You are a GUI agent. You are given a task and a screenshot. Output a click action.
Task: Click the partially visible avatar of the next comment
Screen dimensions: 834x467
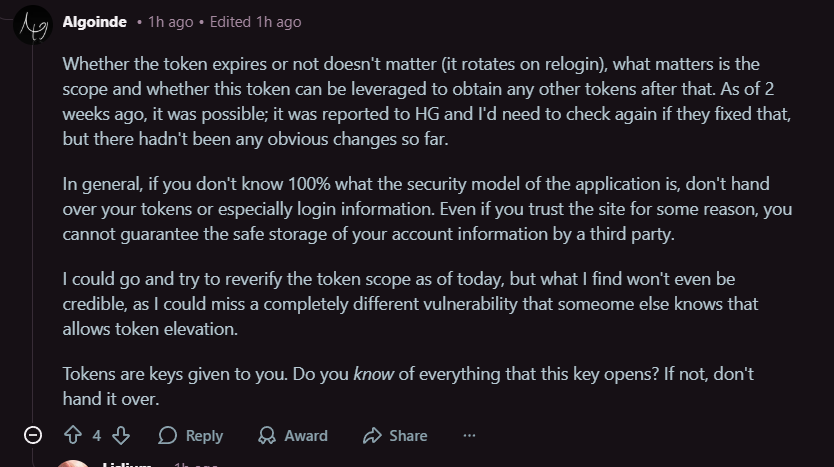point(73,463)
